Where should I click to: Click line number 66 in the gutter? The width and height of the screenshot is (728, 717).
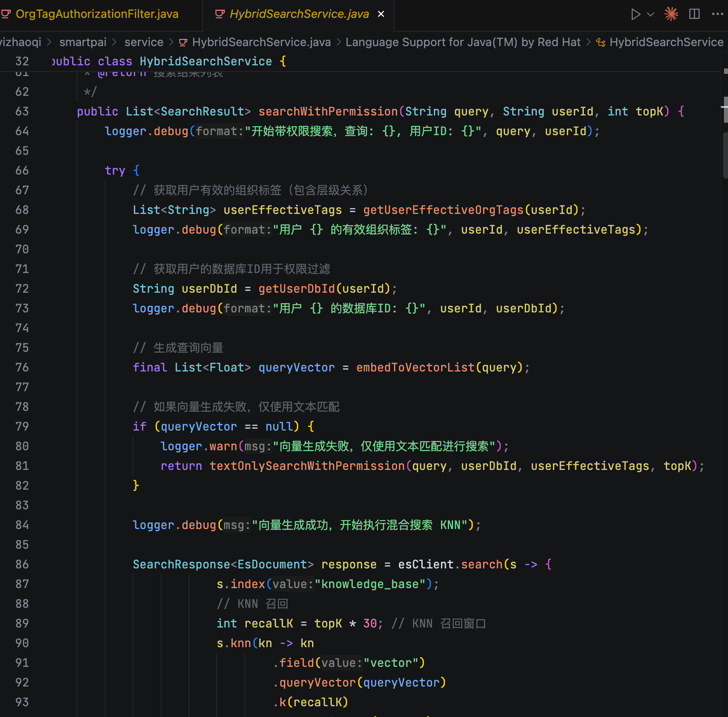(x=22, y=171)
